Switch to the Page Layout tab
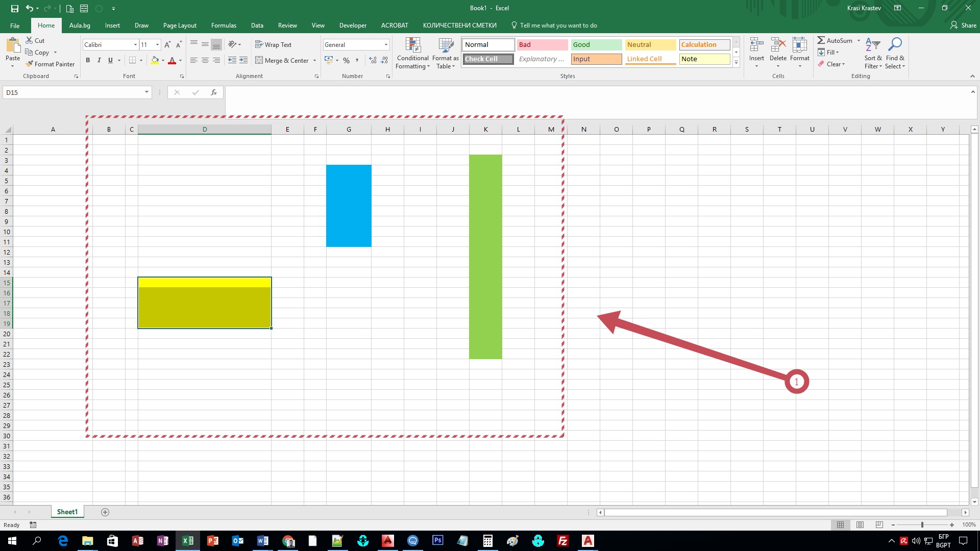The image size is (980, 551). coord(180,26)
